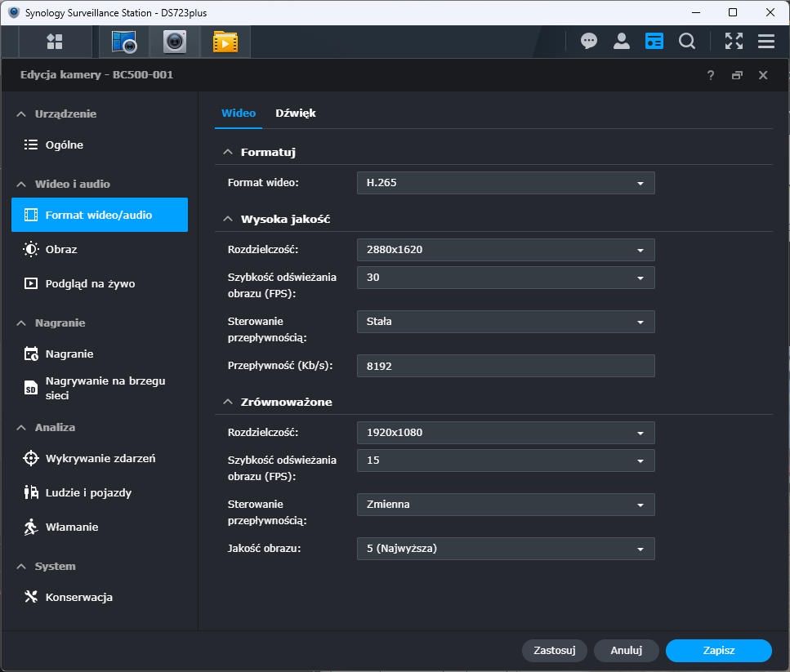Open Ludzie i pojazdy settings

(x=99, y=493)
